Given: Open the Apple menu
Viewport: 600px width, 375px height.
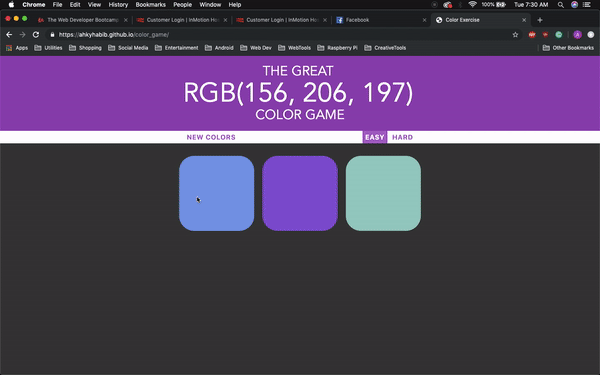Looking at the screenshot, I should pyautogui.click(x=11, y=5).
